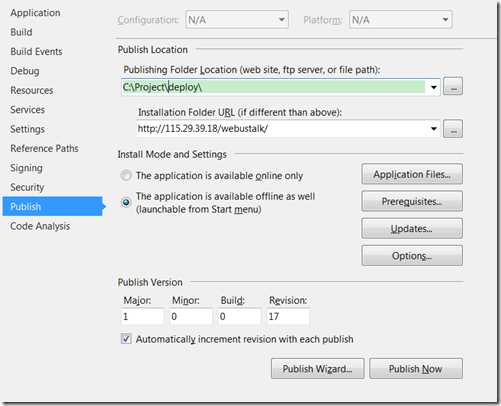The width and height of the screenshot is (501, 406).
Task: Click the selected Publish tab
Action: pos(53,206)
